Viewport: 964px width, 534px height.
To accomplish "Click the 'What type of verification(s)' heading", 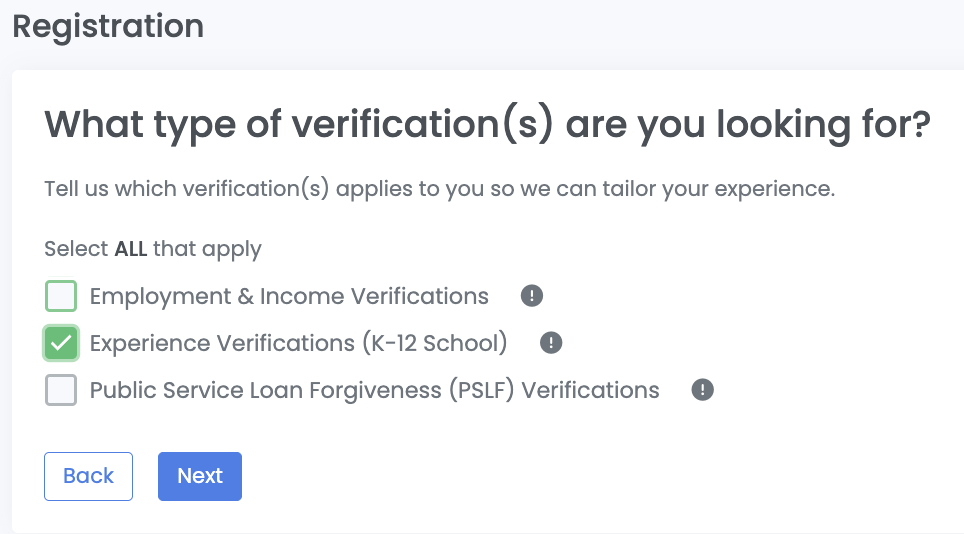I will point(487,127).
